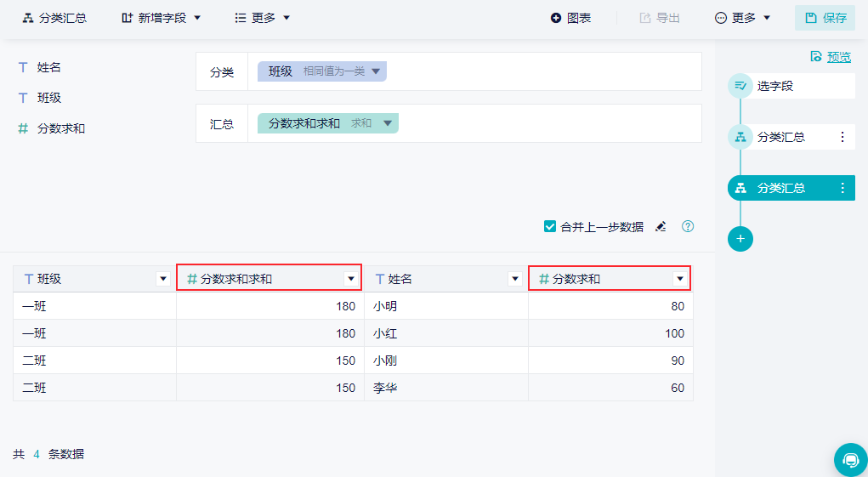This screenshot has width=868, height=477.
Task: Open options menu of first 分类汇总 step
Action: point(842,137)
